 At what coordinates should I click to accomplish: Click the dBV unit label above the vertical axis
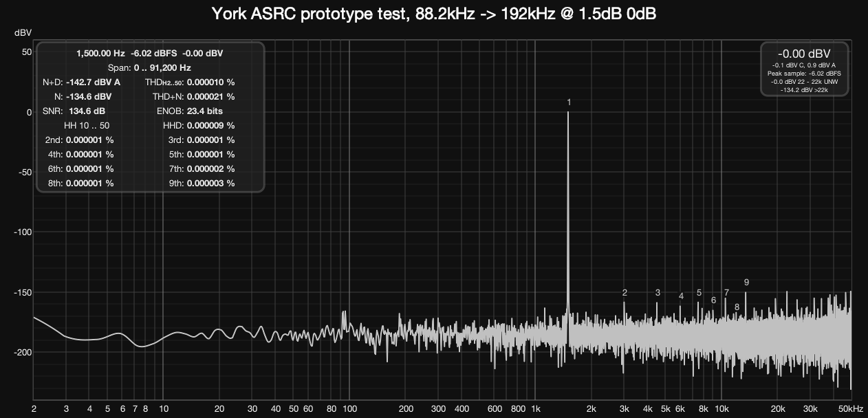point(22,33)
